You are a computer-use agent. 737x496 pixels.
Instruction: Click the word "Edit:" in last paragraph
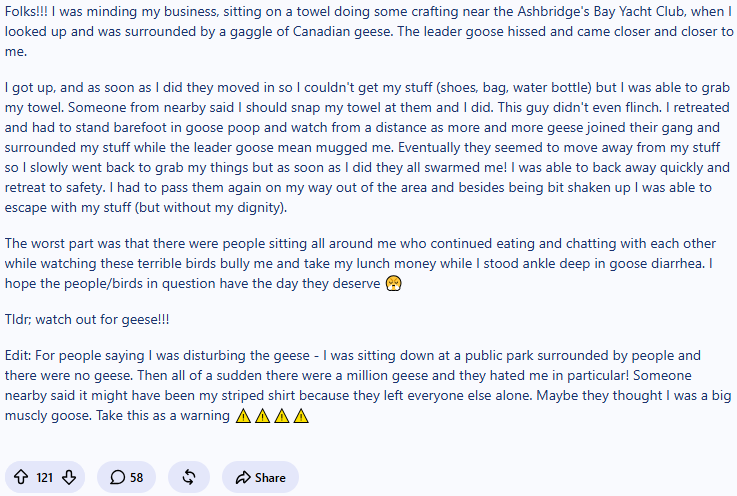(18, 355)
